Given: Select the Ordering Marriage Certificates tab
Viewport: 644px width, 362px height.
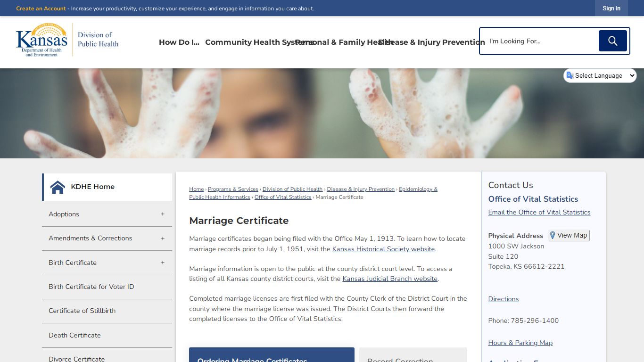Looking at the screenshot, I should [272, 355].
